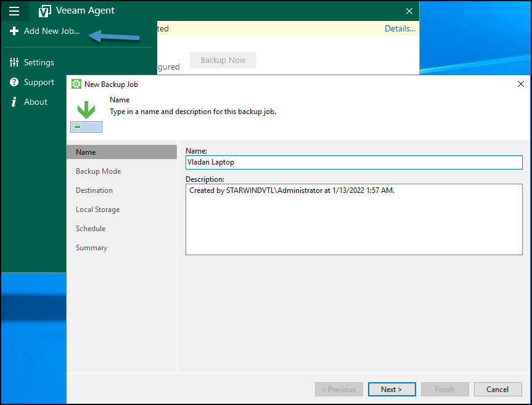The height and width of the screenshot is (405, 532).
Task: Click the Previous button
Action: point(338,390)
